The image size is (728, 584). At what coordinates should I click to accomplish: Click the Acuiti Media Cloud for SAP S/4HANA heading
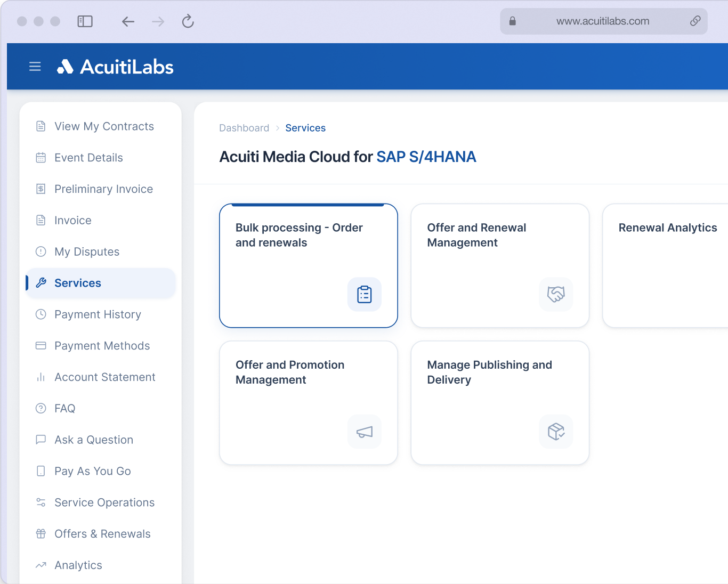coord(348,157)
